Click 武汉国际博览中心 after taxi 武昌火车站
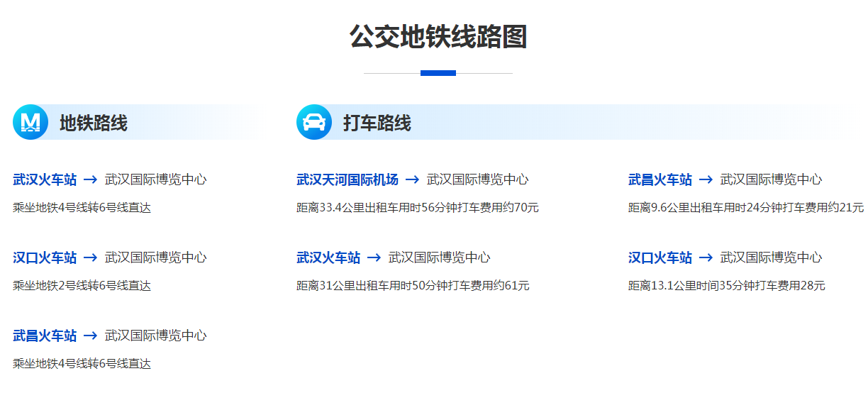The width and height of the screenshot is (868, 393). pyautogui.click(x=772, y=179)
